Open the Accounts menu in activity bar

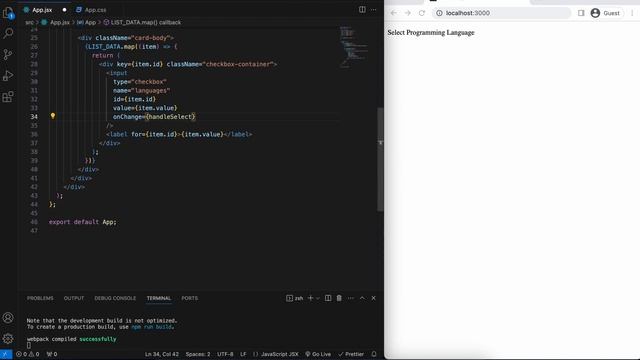(x=8, y=318)
